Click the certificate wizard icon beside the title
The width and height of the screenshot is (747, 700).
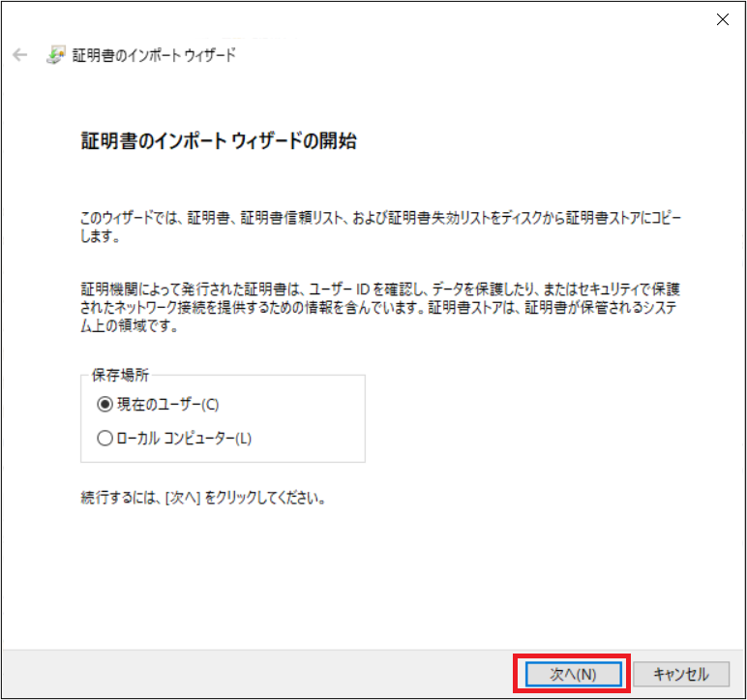click(x=57, y=55)
